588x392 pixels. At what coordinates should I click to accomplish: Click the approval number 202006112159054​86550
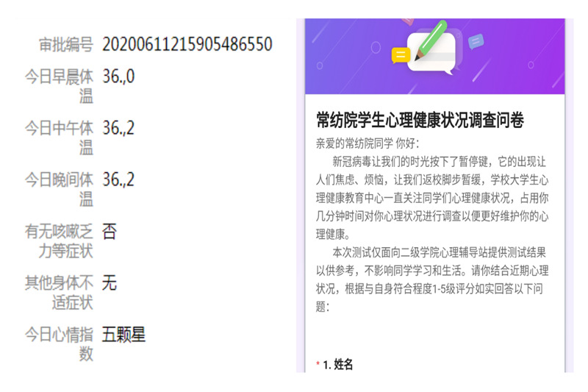tap(187, 44)
